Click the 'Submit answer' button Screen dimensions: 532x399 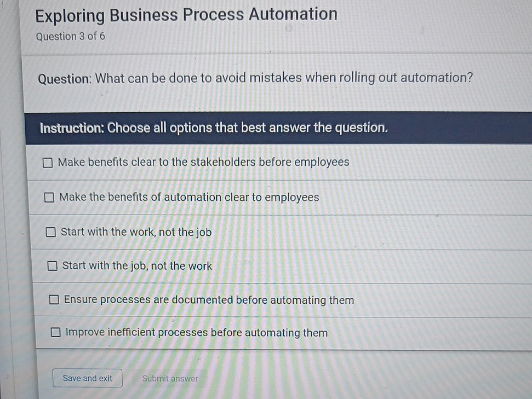170,378
